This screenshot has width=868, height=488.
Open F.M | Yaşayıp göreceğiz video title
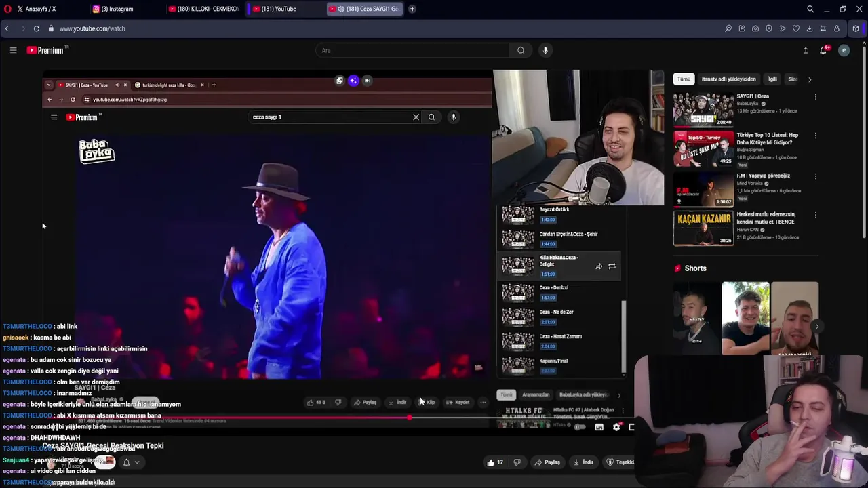(x=764, y=176)
